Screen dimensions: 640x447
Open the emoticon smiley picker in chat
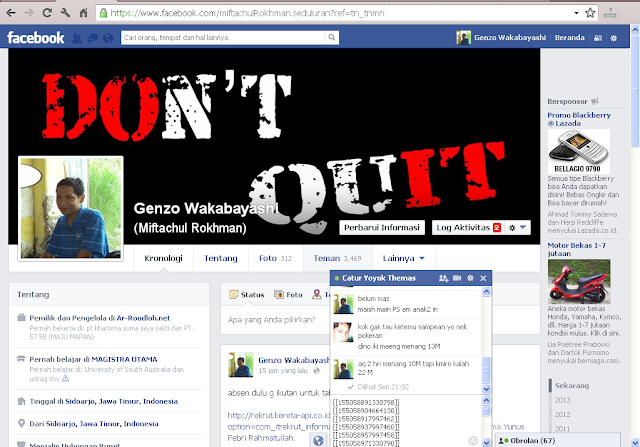click(x=473, y=440)
